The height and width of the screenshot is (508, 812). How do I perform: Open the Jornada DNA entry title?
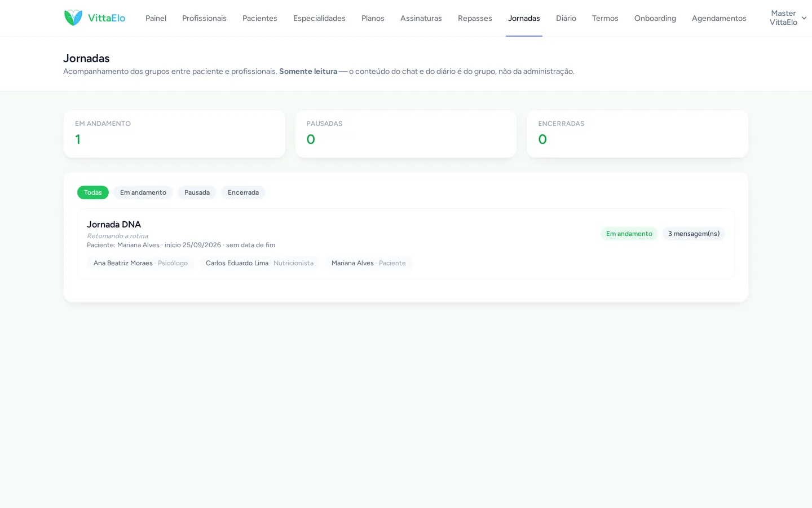pos(114,224)
